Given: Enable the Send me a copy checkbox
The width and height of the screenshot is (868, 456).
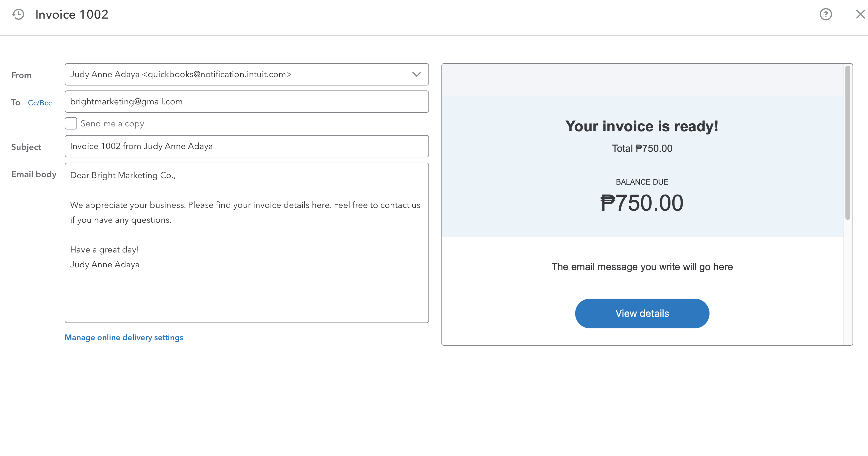Looking at the screenshot, I should pos(71,123).
